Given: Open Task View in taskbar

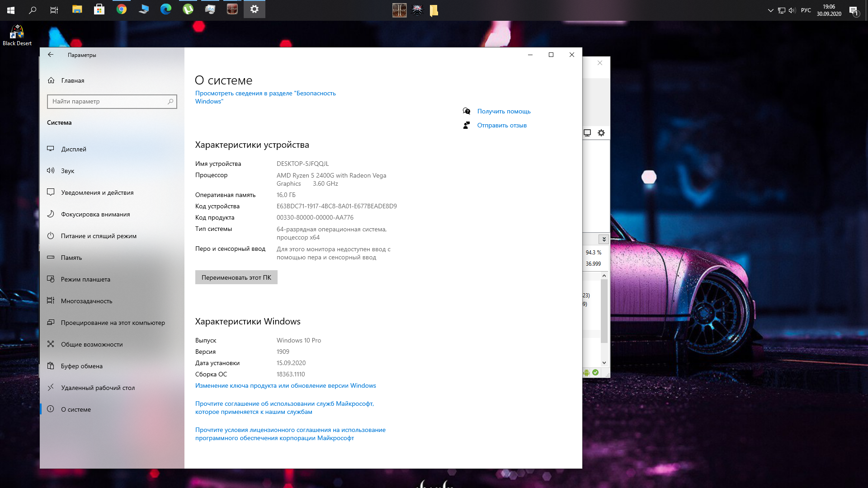Looking at the screenshot, I should [54, 9].
